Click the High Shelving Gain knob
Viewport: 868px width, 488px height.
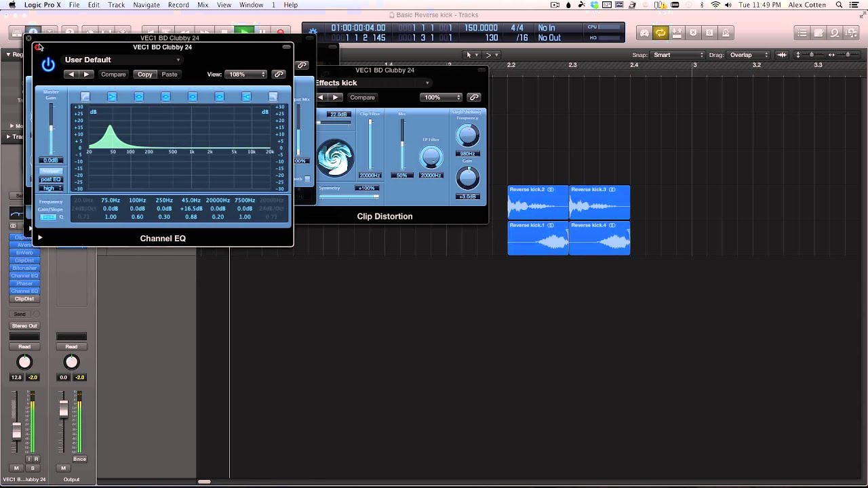[x=467, y=178]
